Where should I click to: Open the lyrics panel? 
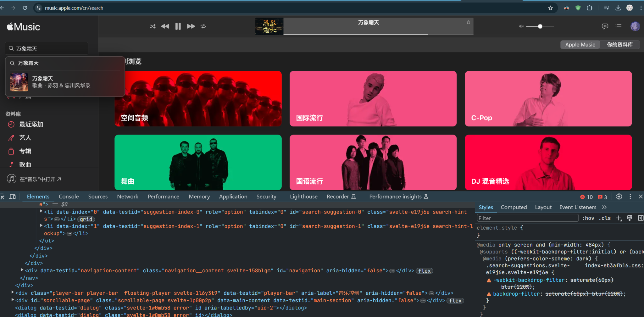[x=605, y=26]
